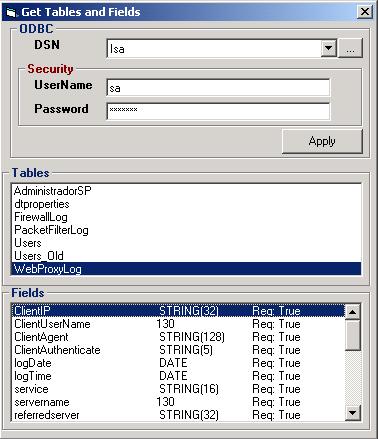
Task: Click the DSN combo box text area
Action: [x=214, y=49]
